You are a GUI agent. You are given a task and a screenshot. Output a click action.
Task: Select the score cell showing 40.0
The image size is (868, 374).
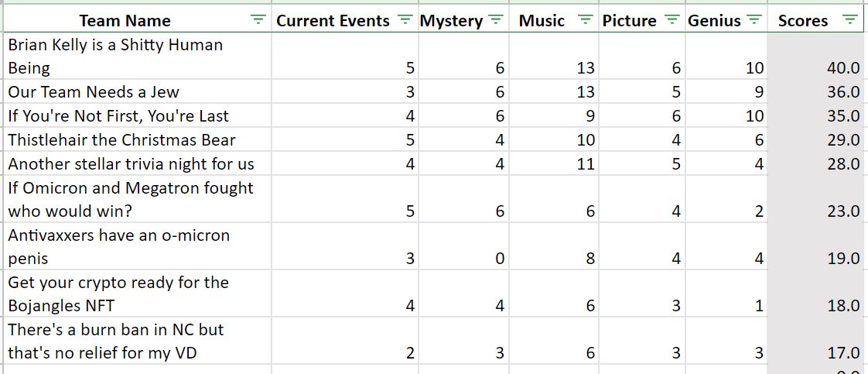click(x=817, y=56)
